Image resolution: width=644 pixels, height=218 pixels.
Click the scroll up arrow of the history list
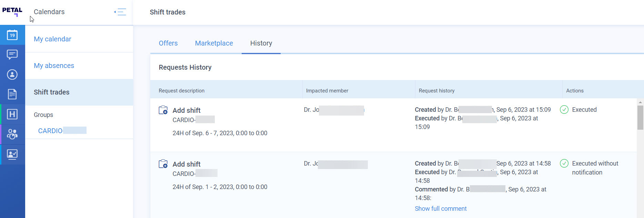tap(640, 102)
